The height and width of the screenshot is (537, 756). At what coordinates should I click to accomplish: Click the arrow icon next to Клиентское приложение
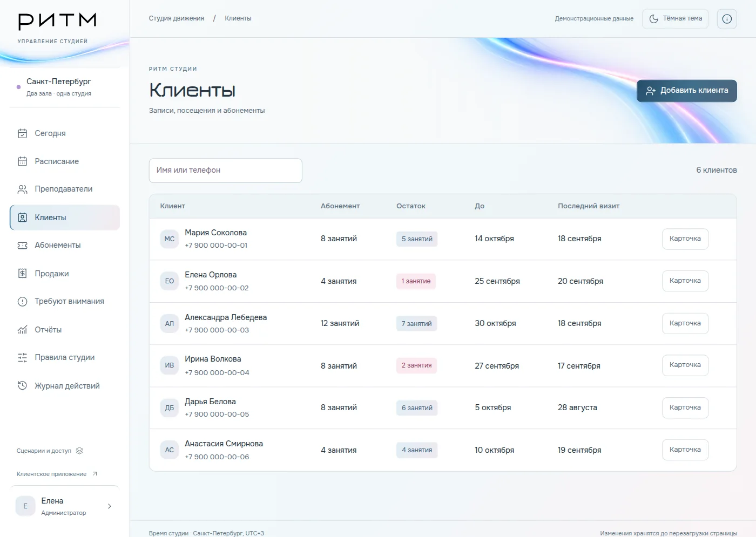click(x=94, y=474)
